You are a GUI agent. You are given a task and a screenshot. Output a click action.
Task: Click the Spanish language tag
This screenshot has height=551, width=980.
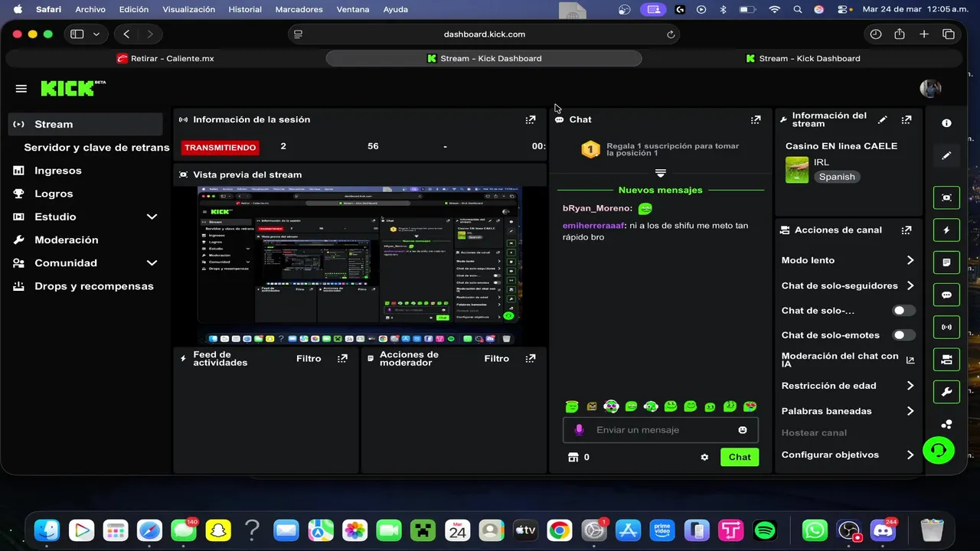837,177
